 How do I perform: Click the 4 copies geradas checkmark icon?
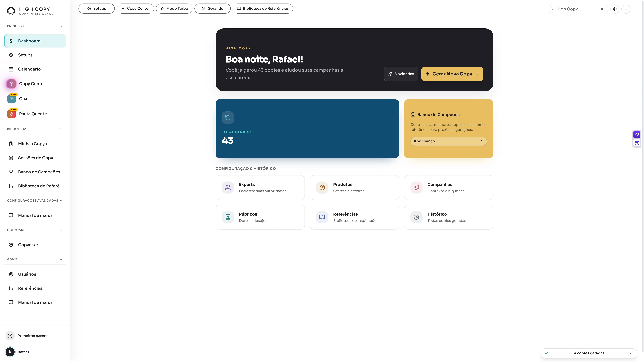547,353
